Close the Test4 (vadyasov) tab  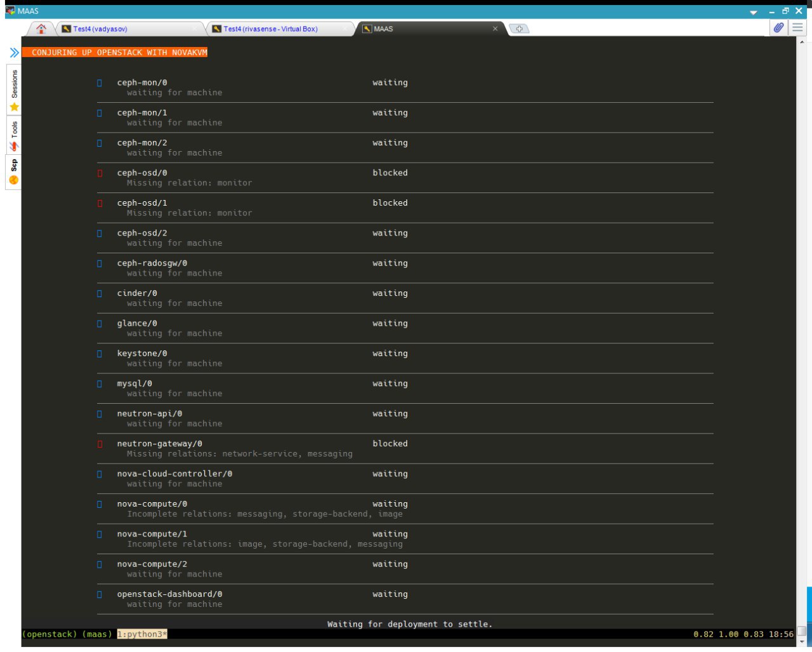[195, 29]
